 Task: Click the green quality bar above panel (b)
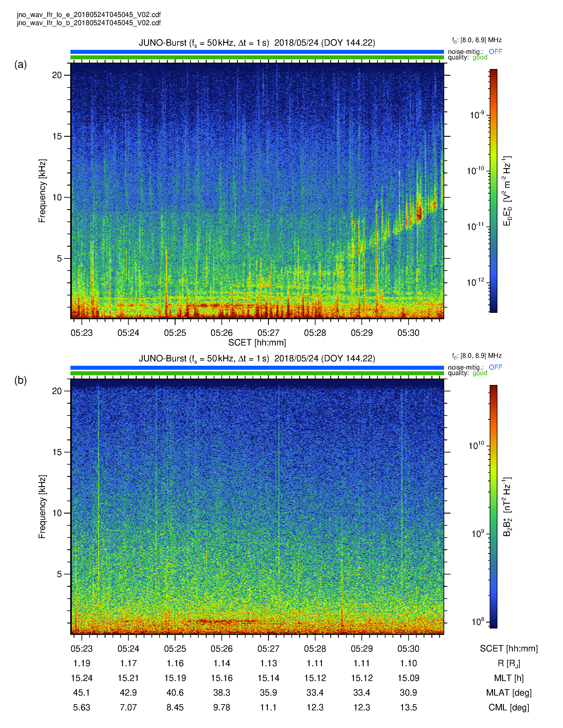(257, 373)
